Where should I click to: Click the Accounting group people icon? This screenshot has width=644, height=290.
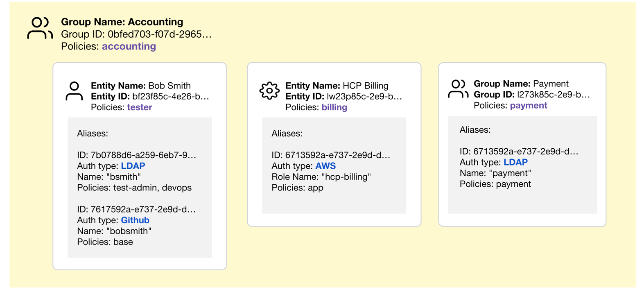40,28
